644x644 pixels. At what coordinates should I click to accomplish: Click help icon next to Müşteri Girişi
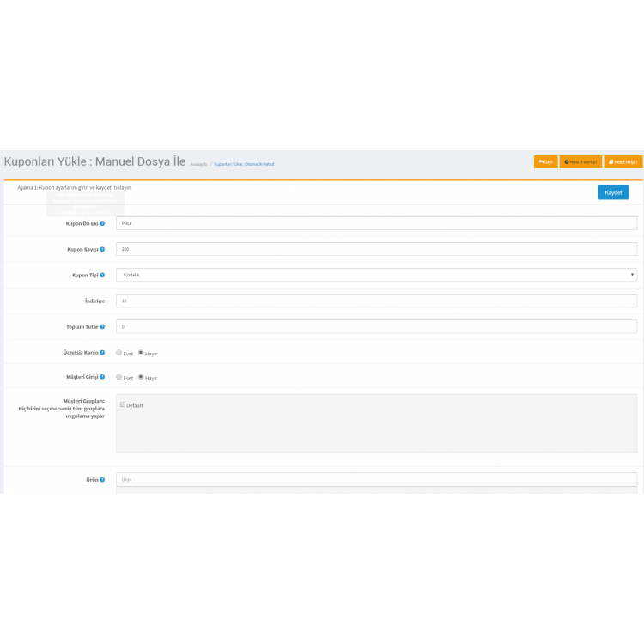click(102, 377)
